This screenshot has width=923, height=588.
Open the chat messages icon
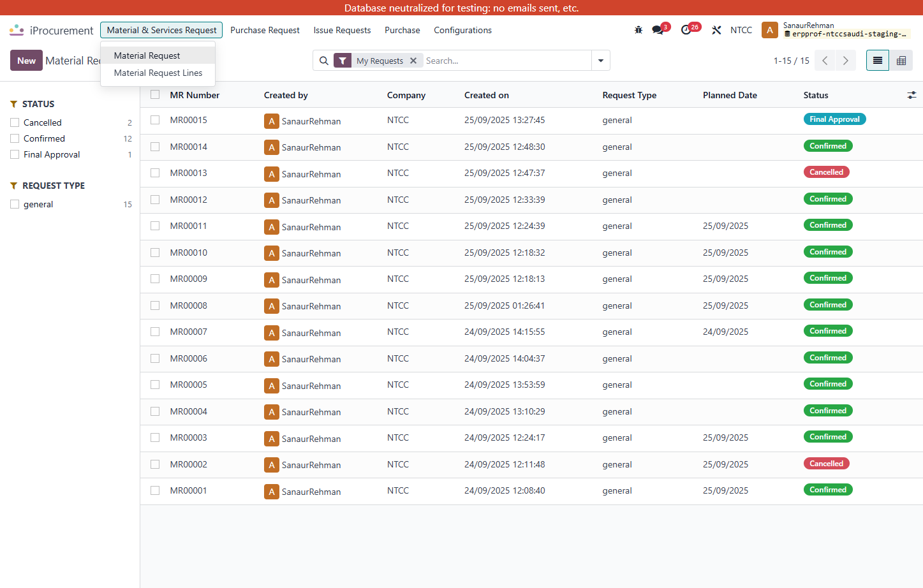coord(658,30)
